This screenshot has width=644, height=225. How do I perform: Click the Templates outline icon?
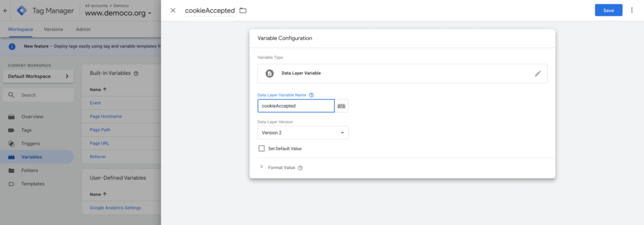(12, 184)
